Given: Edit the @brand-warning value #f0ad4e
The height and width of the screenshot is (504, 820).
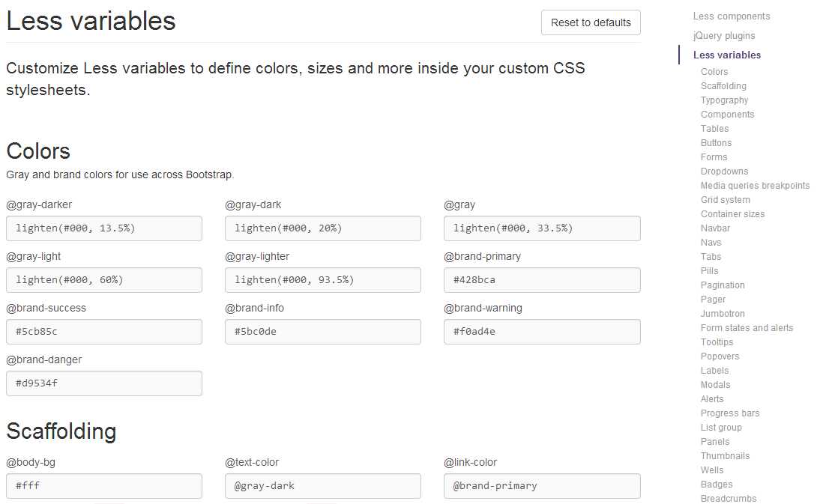Looking at the screenshot, I should click(x=541, y=331).
